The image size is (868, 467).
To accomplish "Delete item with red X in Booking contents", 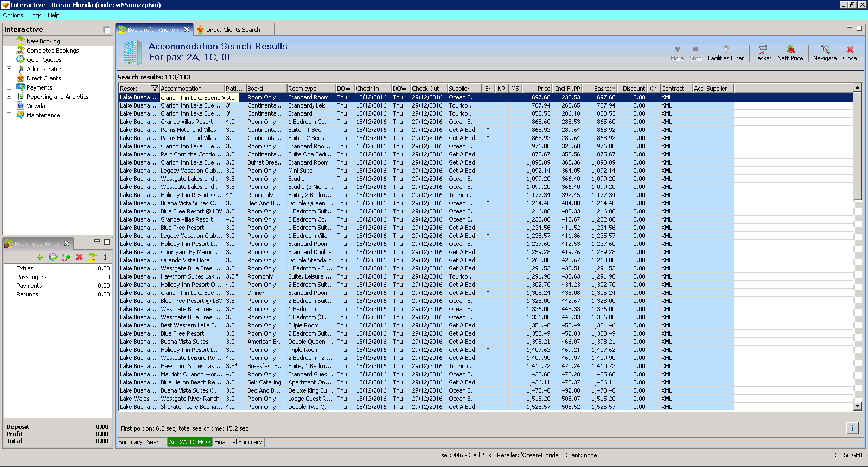I will 79,257.
